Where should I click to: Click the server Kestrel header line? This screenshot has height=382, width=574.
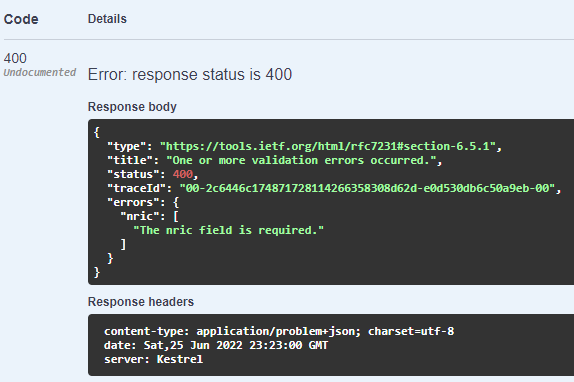coord(153,359)
